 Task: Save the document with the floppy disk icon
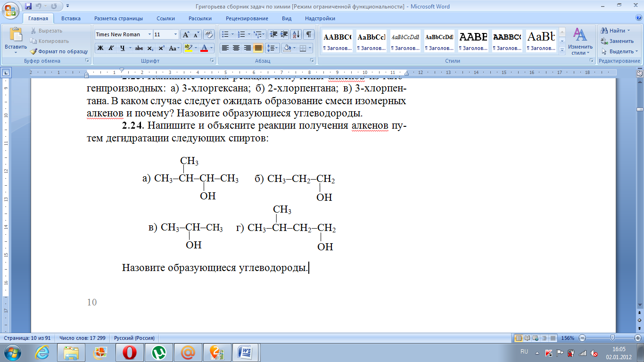pyautogui.click(x=28, y=6)
